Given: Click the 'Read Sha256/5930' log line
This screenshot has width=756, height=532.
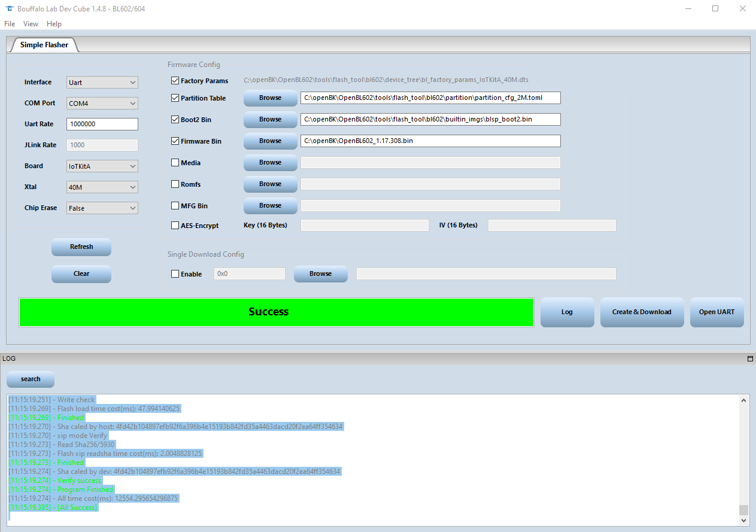Looking at the screenshot, I should tap(62, 445).
